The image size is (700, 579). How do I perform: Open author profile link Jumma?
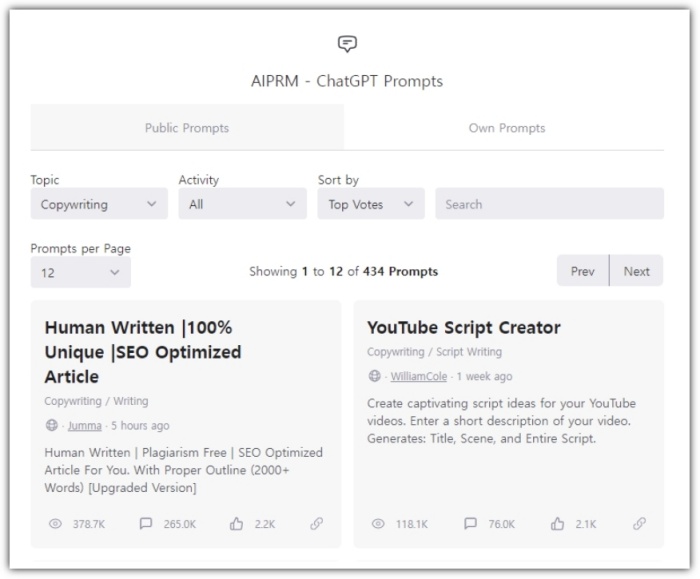[x=84, y=425]
